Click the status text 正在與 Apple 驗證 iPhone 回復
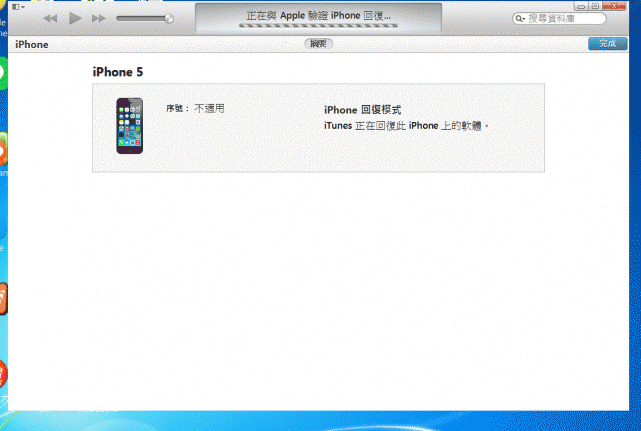 click(318, 16)
